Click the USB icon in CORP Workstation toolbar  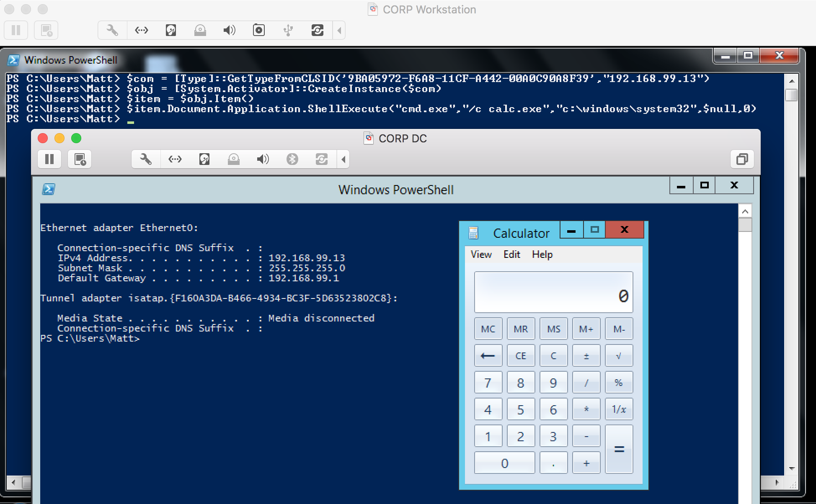pyautogui.click(x=288, y=30)
